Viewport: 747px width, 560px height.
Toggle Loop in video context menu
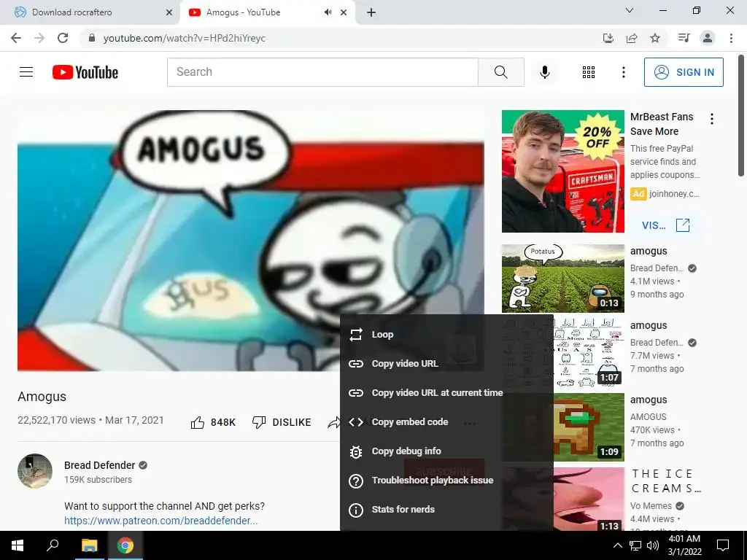447,334
